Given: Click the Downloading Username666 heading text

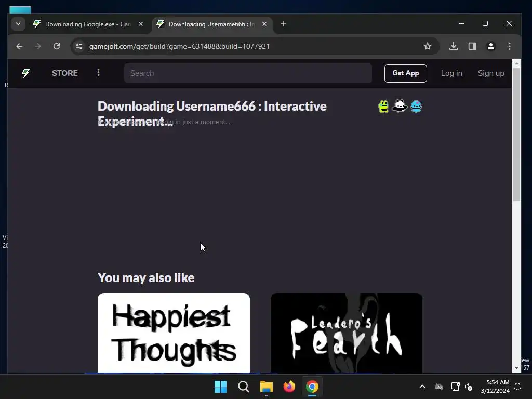Looking at the screenshot, I should [212, 113].
